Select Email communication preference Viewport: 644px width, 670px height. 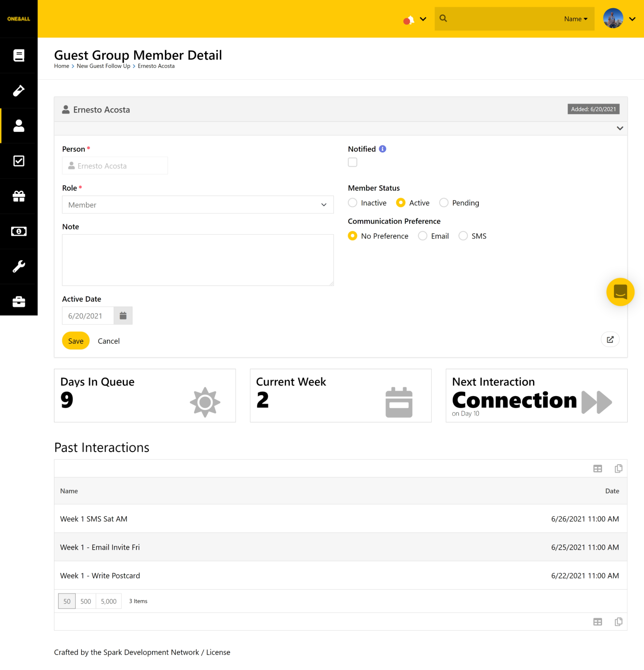coord(422,236)
